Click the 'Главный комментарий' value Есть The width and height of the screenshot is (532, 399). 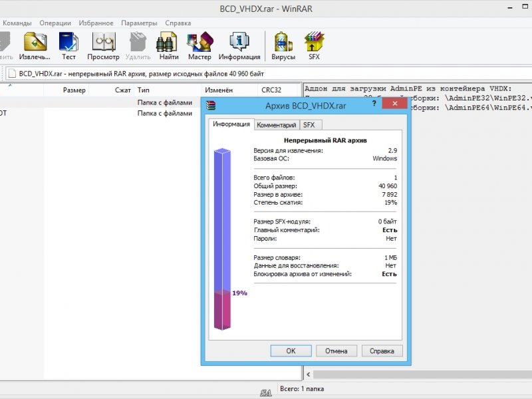(x=390, y=230)
